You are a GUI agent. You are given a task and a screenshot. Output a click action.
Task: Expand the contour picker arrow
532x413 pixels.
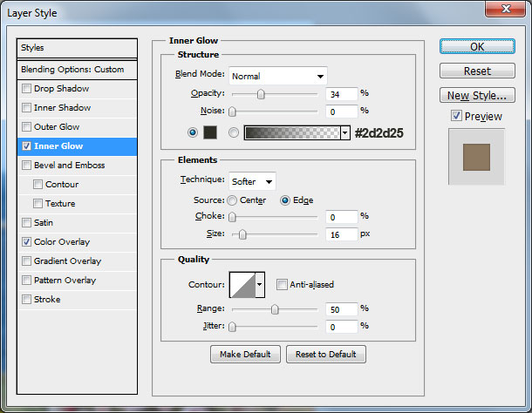(x=259, y=285)
